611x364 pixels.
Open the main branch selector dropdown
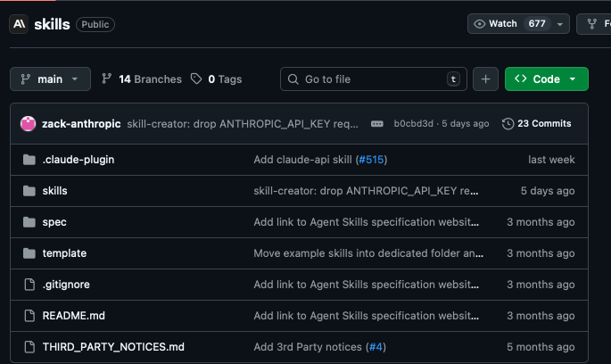[50, 79]
